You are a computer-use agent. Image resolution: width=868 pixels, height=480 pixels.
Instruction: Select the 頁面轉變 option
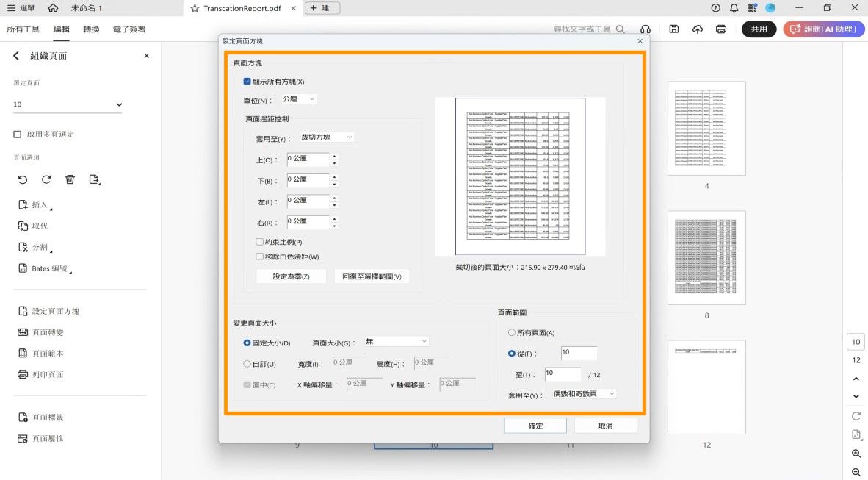pos(54,332)
